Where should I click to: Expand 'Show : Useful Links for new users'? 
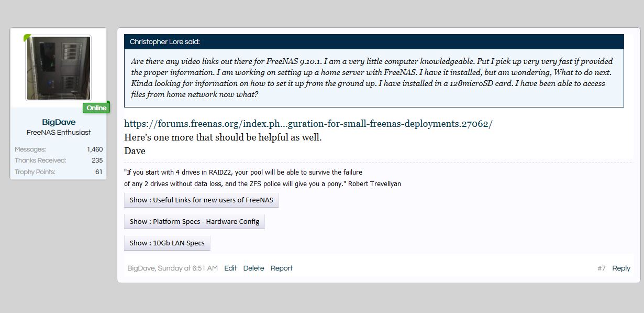pyautogui.click(x=202, y=200)
